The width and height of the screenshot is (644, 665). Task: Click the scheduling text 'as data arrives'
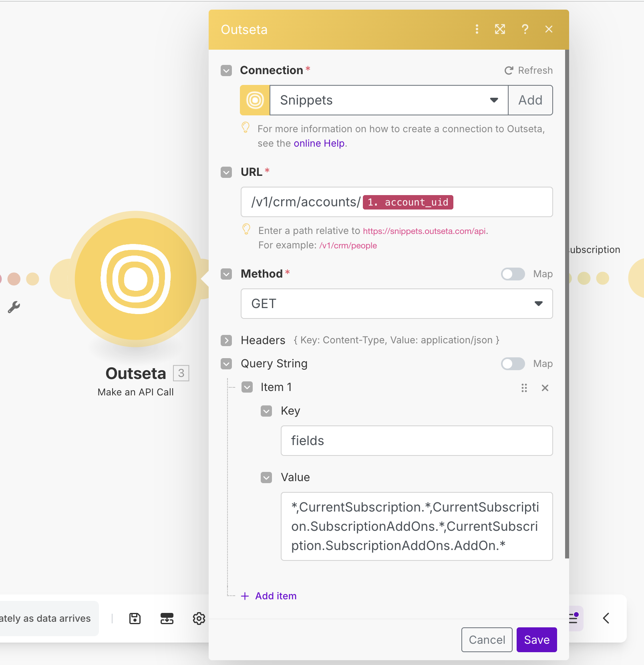[57, 619]
